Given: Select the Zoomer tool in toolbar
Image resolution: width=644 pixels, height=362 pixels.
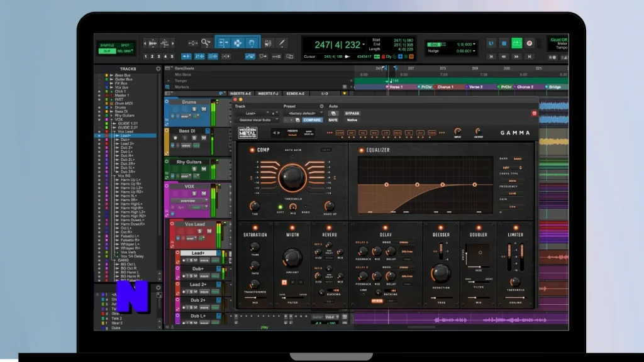Looking at the screenshot, I should click(x=206, y=43).
